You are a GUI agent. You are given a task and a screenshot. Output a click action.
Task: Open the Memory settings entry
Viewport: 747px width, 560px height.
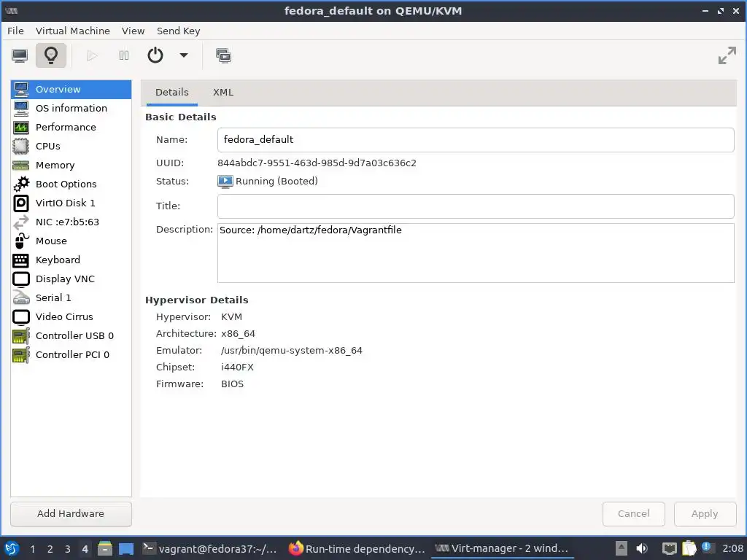point(71,166)
